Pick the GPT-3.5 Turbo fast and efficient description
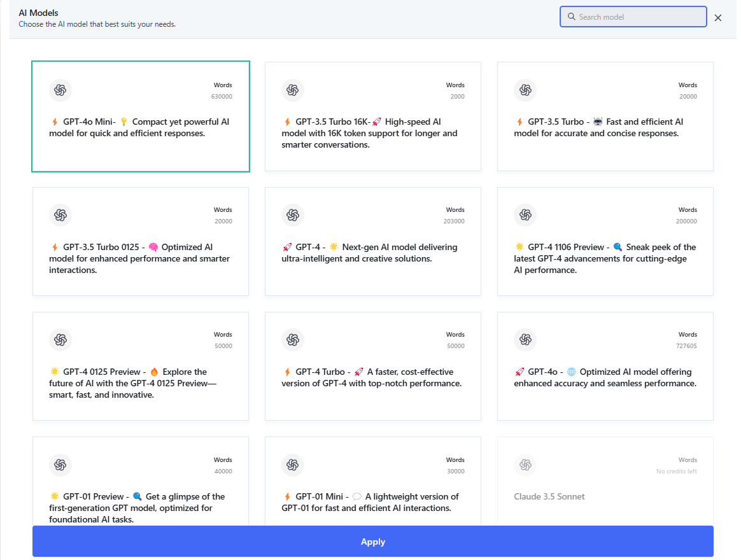The width and height of the screenshot is (741, 560). [599, 128]
